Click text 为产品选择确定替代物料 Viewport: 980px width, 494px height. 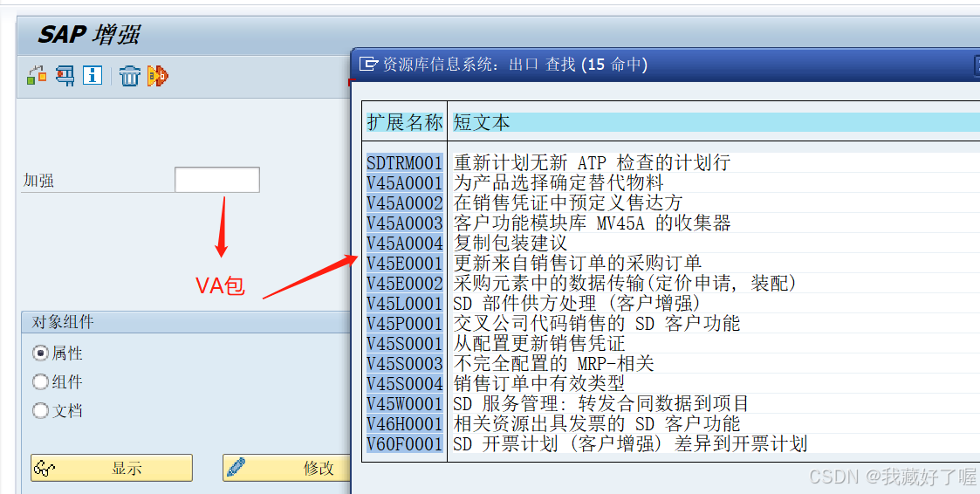[559, 183]
